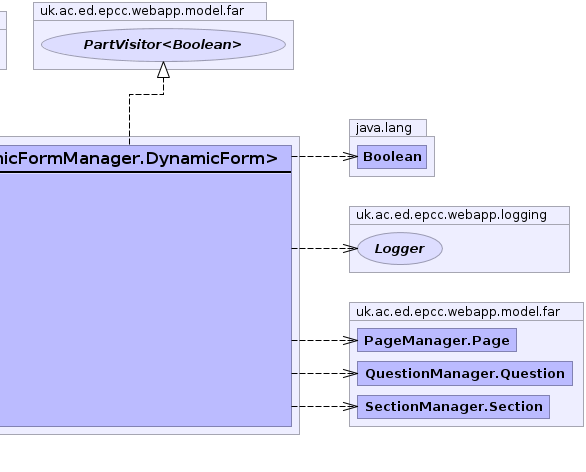Click the QuestionManager.Question class box
The width and height of the screenshot is (586, 472).
tap(465, 373)
